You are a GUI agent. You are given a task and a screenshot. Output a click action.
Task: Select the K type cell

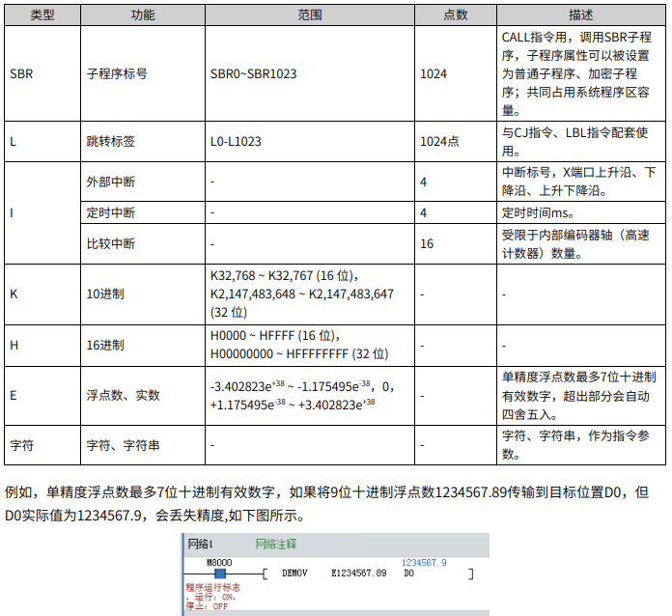(42, 294)
